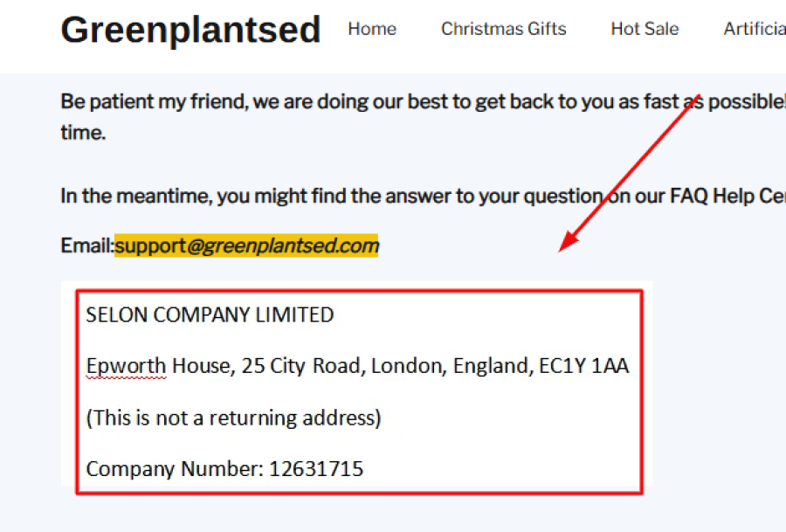Click the Be patient my friend sentence

pos(262,101)
